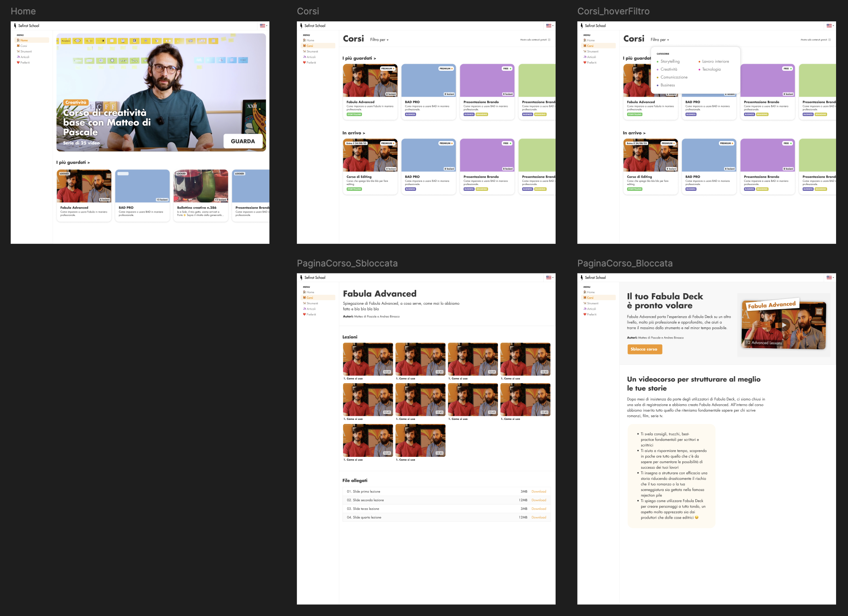Click the GUARDA button on hero banner

(x=243, y=141)
